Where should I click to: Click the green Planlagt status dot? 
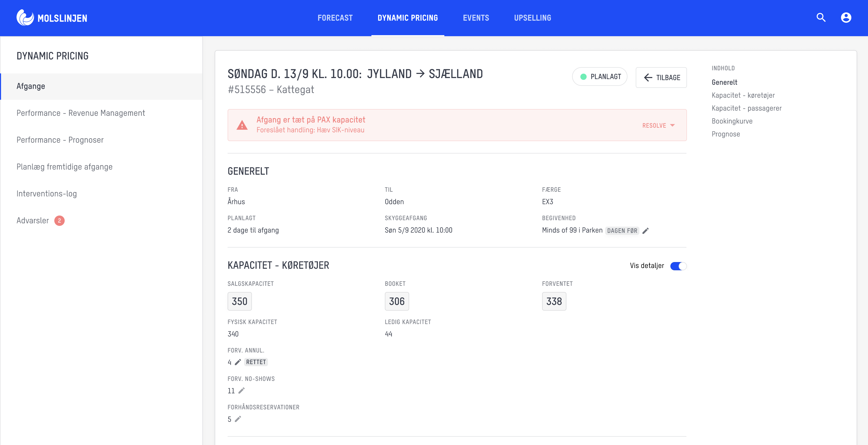pyautogui.click(x=583, y=77)
